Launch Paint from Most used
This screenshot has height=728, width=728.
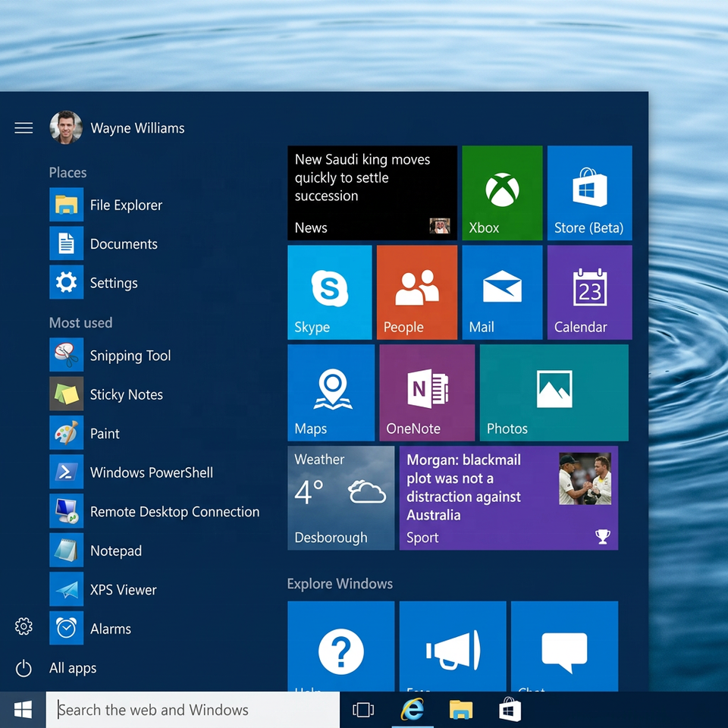[85, 433]
